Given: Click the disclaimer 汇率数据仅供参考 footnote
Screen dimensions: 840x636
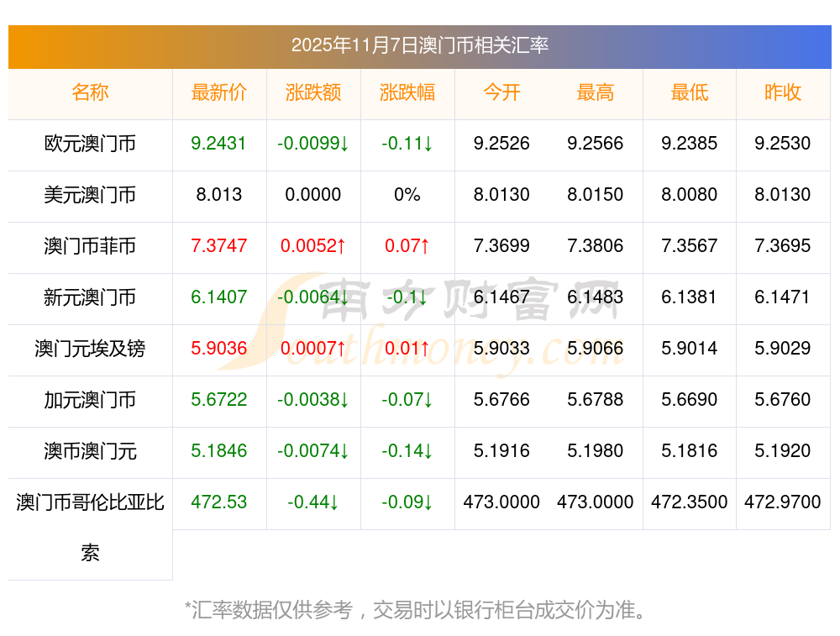Looking at the screenshot, I should 417,610.
